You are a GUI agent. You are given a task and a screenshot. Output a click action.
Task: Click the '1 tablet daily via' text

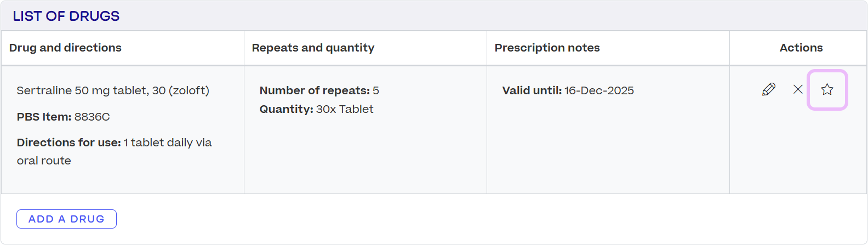tap(168, 143)
